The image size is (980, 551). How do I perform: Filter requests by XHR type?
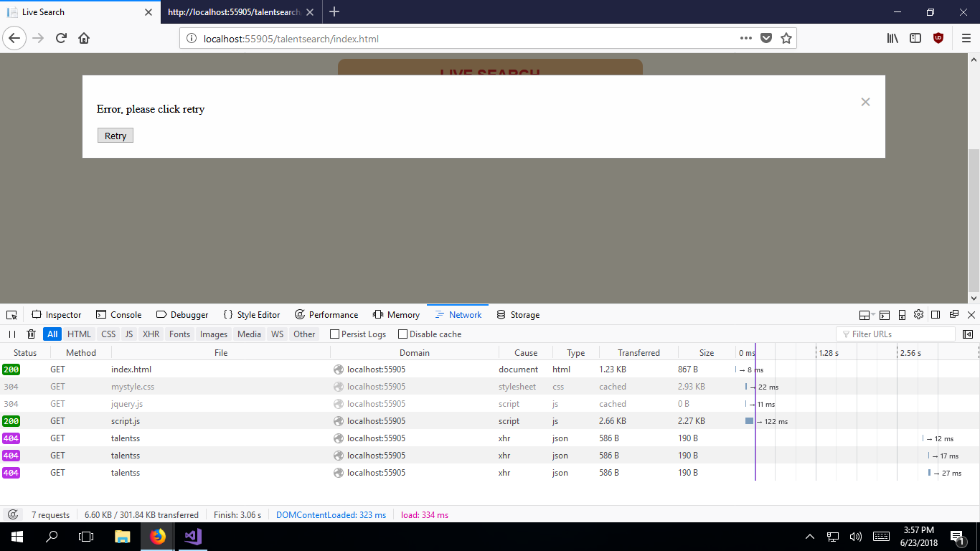[151, 334]
